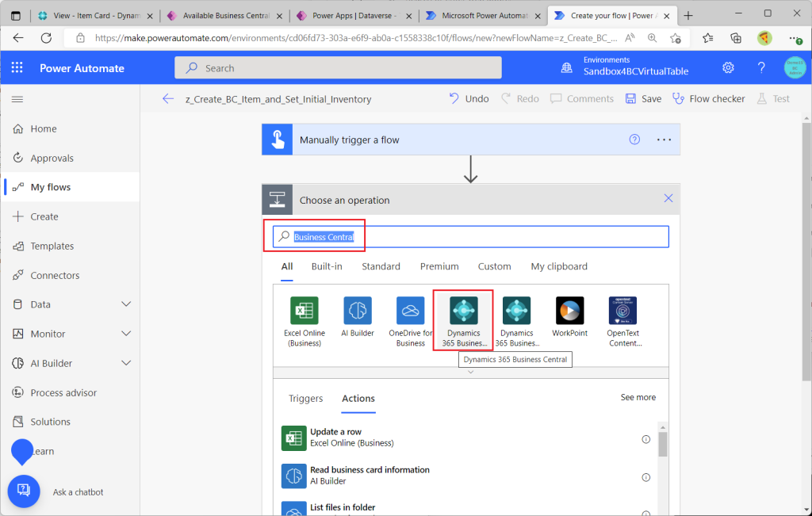The height and width of the screenshot is (516, 812).
Task: Open the browser Settings and more menu
Action: click(795, 38)
